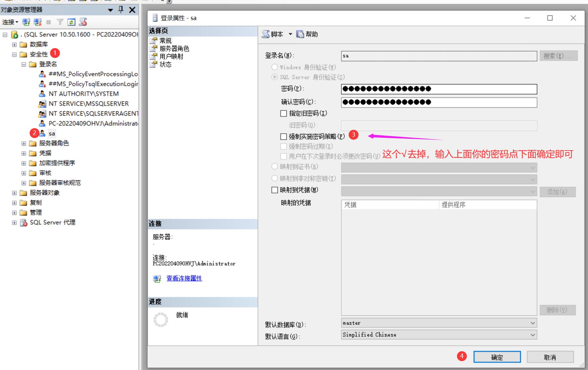Viewport: 588px width, 370px height.
Task: Toggle 强制实施密码策略 checkbox
Action: point(283,136)
